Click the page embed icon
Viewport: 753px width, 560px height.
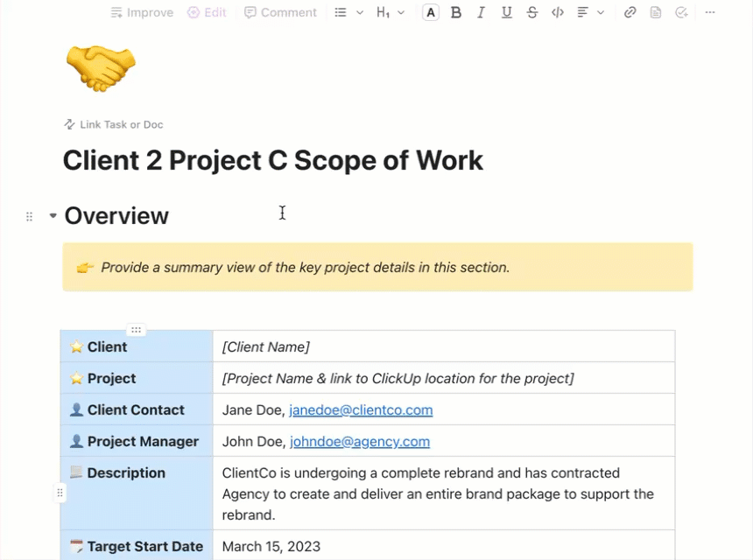coord(656,12)
